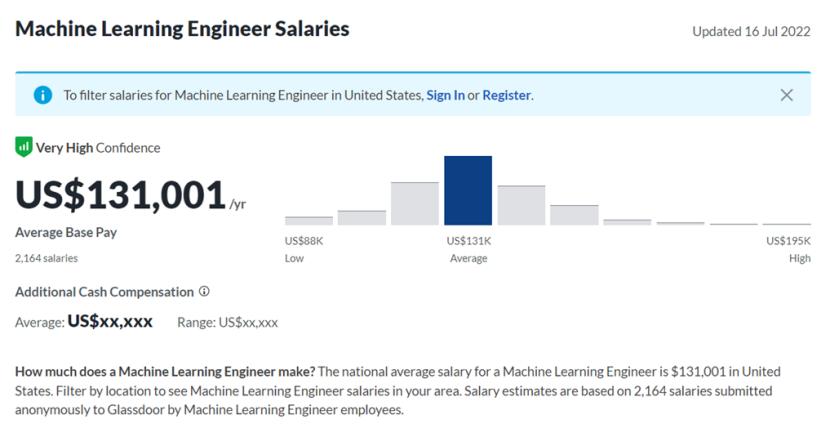Click the hidden average cash compensation value
Screen dimensions: 830x437
point(110,322)
